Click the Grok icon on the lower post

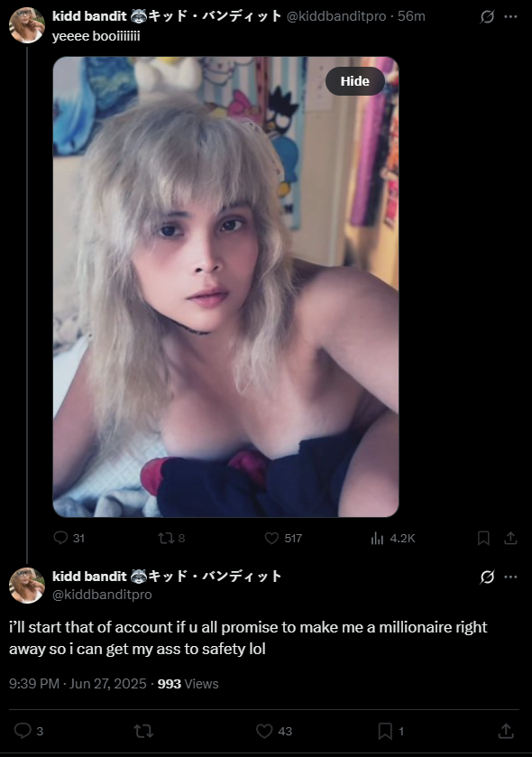(x=487, y=577)
